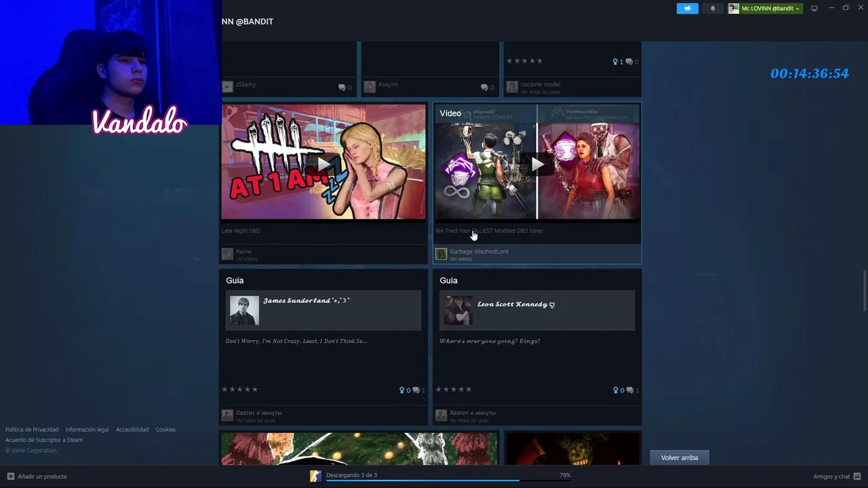Click Garbage WashedLord's avatar icon
This screenshot has height=488, width=868.
(441, 254)
